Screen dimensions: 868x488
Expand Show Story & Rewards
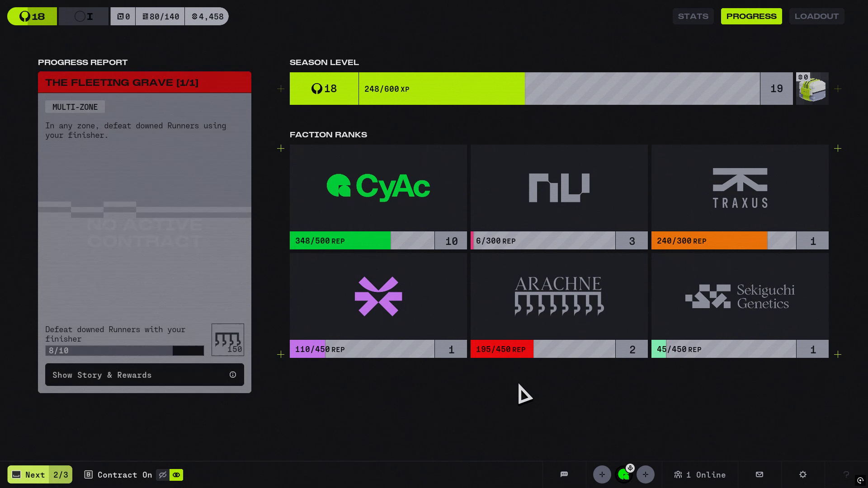point(145,375)
